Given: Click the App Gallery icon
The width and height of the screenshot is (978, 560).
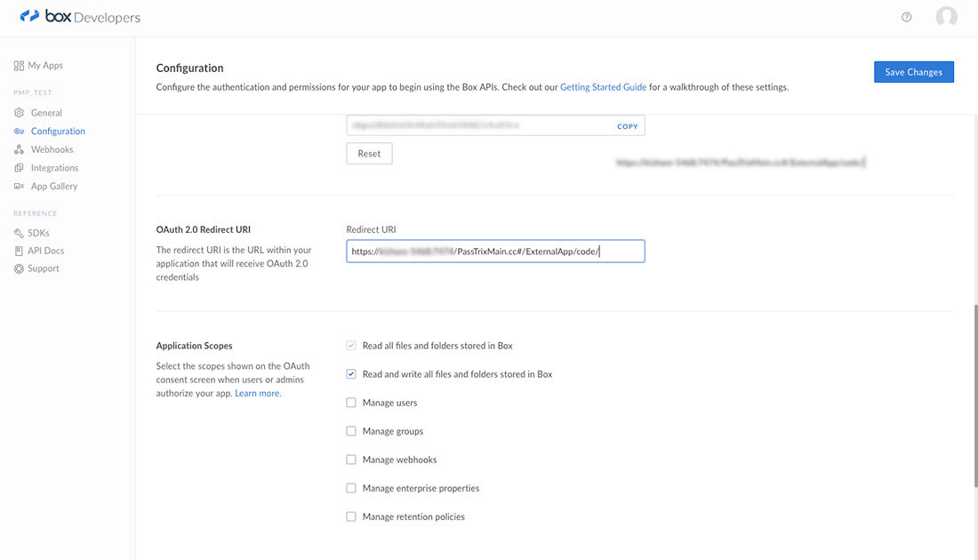Looking at the screenshot, I should 20,187.
